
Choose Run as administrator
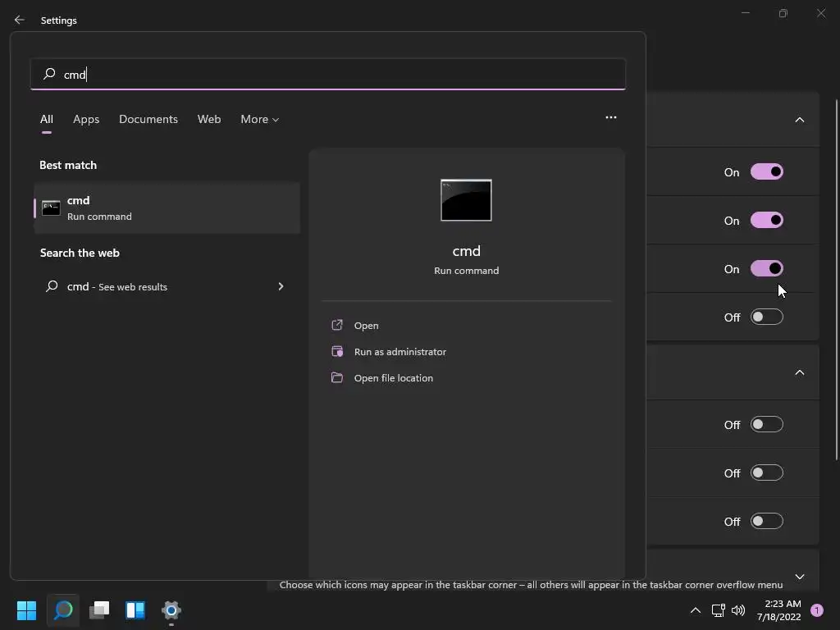400,352
